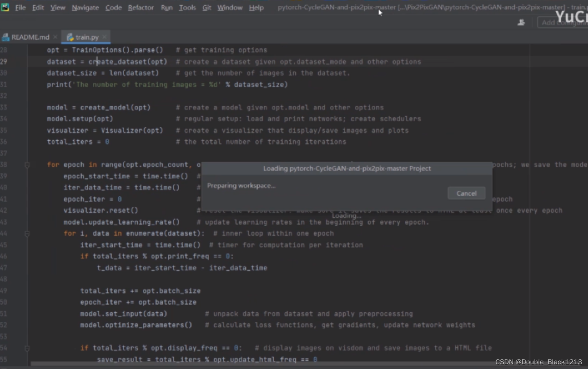Open the Refactor menu

point(141,7)
